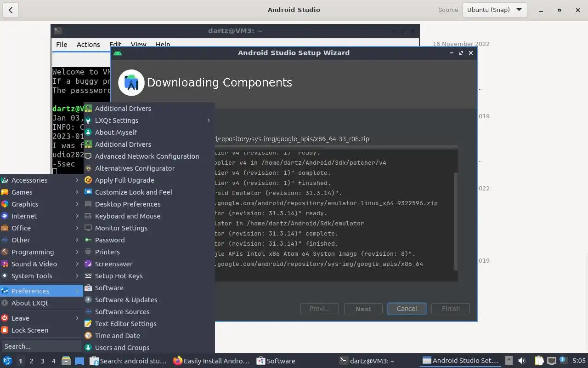This screenshot has width=588, height=368.
Task: Open the volume control in the tray
Action: [x=522, y=361]
